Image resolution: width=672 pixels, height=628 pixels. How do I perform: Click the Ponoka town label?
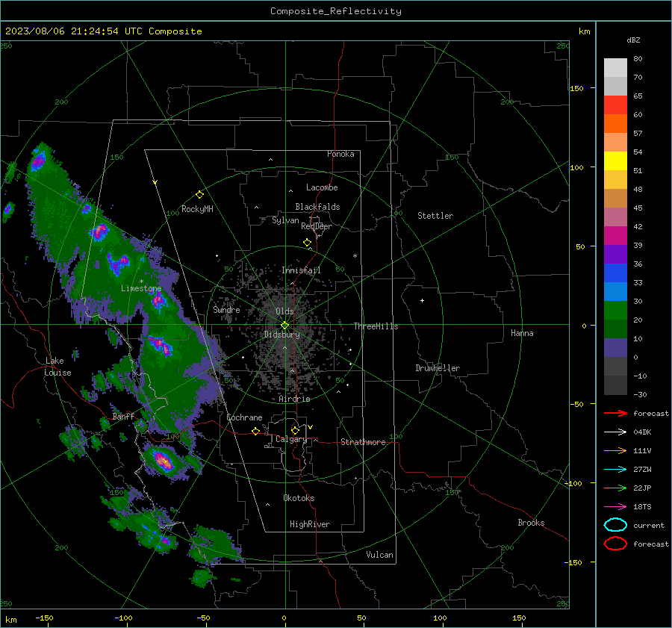(340, 154)
